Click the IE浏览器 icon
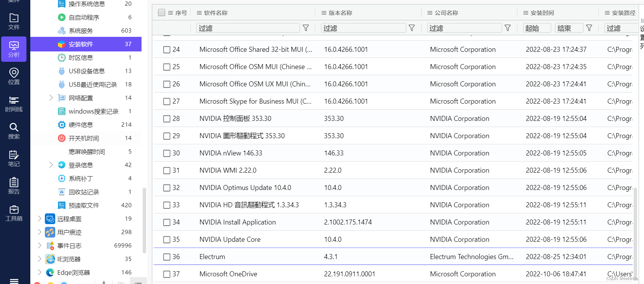644x284 pixels. tap(50, 259)
